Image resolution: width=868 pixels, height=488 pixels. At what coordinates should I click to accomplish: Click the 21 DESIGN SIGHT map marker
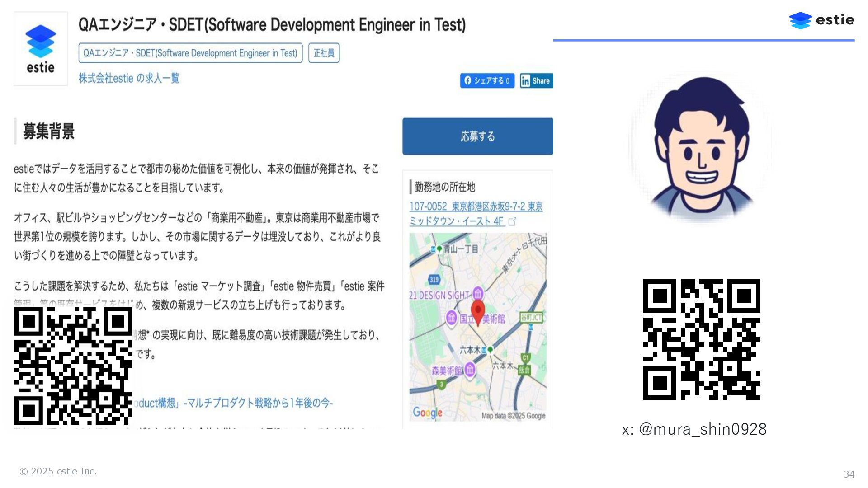click(478, 293)
